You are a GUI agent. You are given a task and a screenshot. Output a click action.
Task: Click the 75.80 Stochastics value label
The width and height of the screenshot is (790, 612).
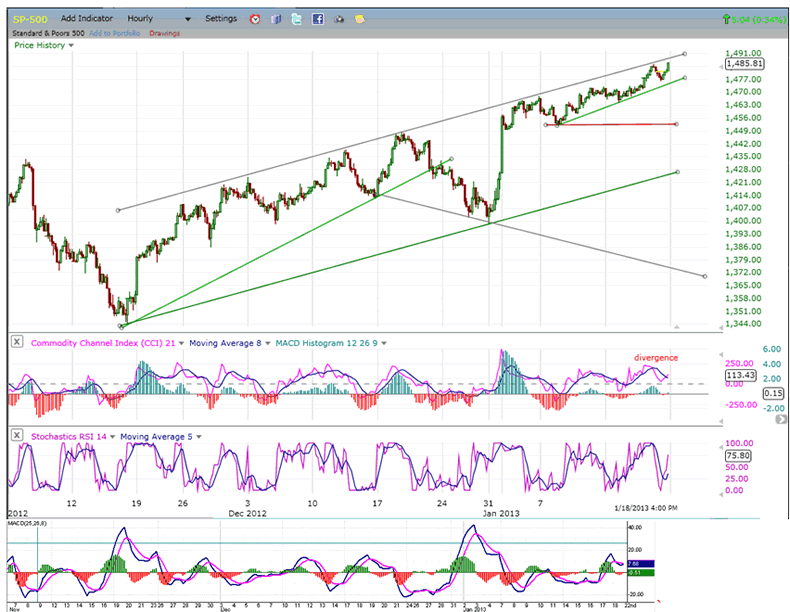(738, 455)
